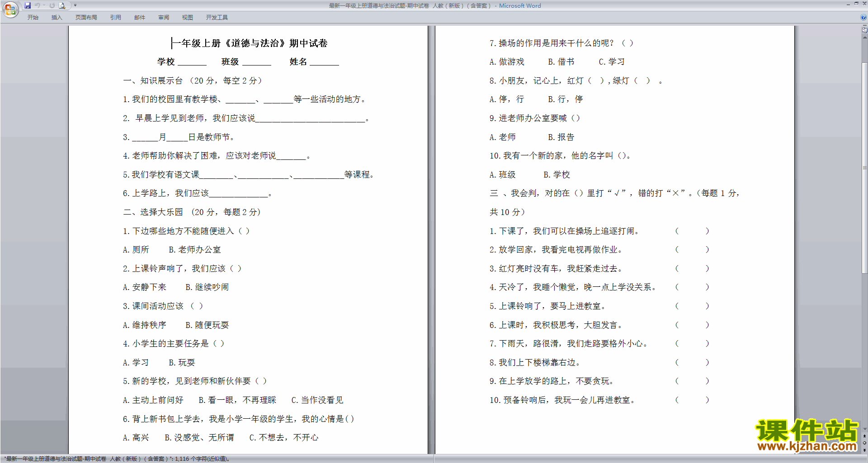Open the 开始 ribbon tab
Screen dimensions: 868x463
[33, 17]
